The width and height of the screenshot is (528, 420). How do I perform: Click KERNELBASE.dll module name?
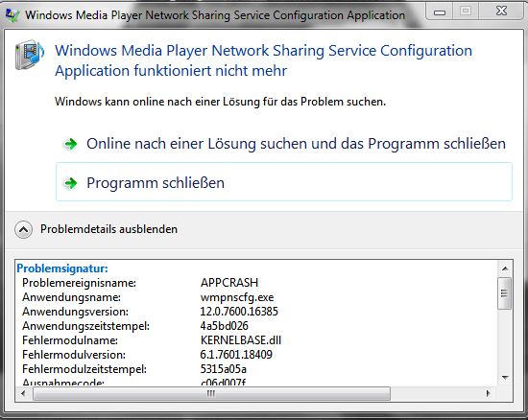(x=241, y=340)
